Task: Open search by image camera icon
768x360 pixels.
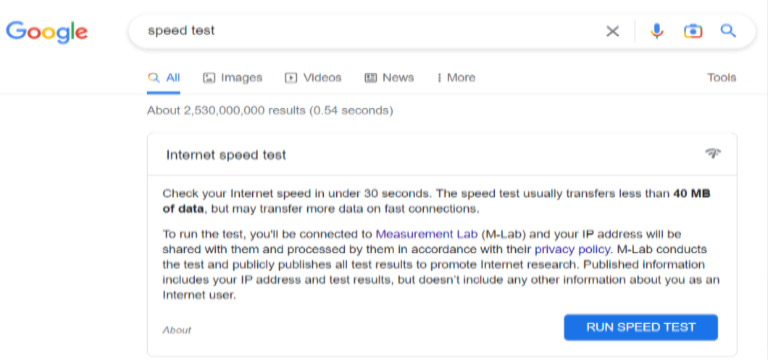Action: [x=693, y=31]
